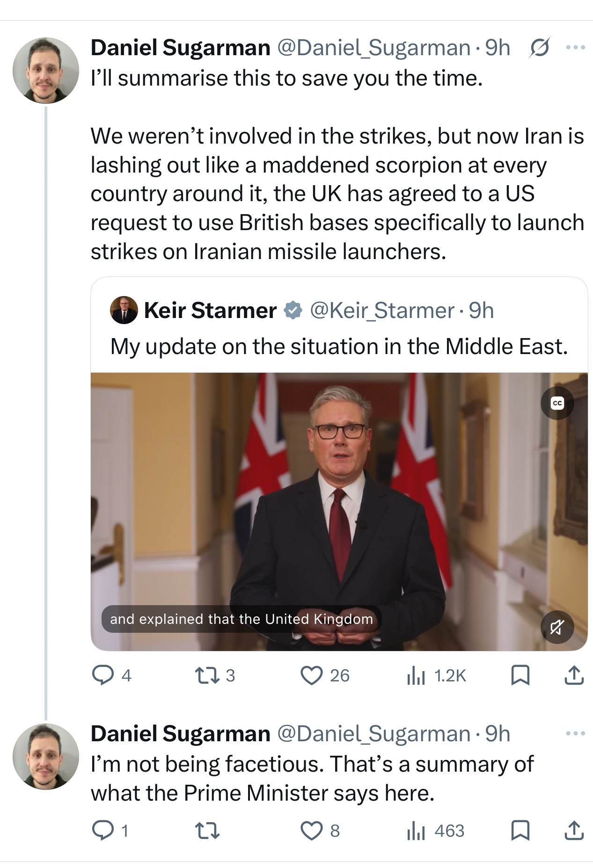Repost the first tweet with 3 reposts

[204, 675]
